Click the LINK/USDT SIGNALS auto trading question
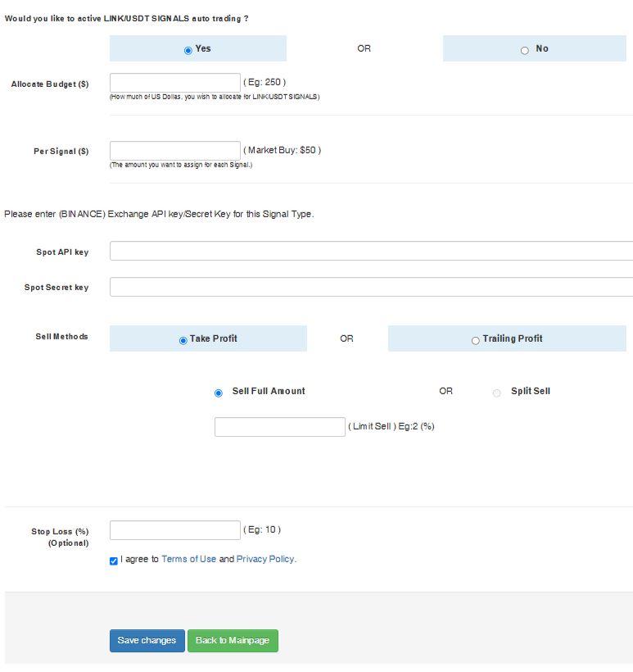The height and width of the screenshot is (672, 633). coord(126,18)
